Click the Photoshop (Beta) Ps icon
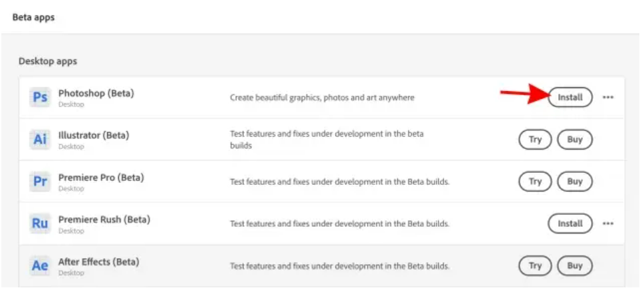 click(40, 98)
